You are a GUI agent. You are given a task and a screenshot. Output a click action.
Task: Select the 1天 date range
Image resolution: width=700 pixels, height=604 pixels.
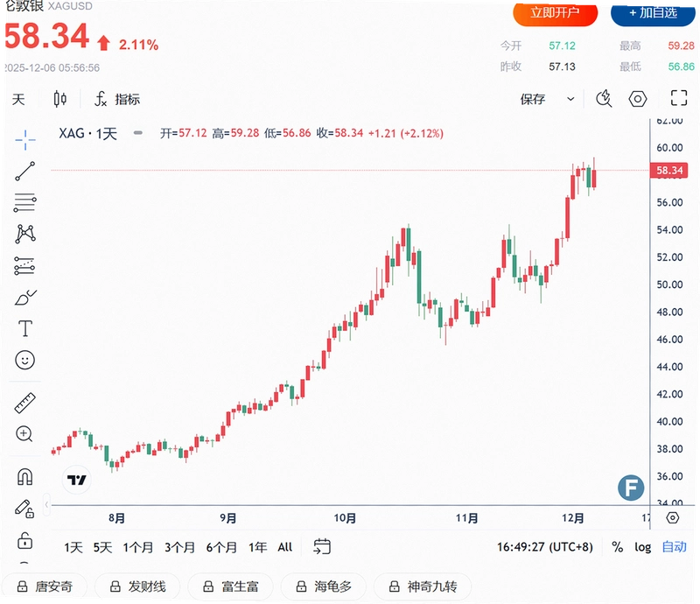(x=73, y=547)
